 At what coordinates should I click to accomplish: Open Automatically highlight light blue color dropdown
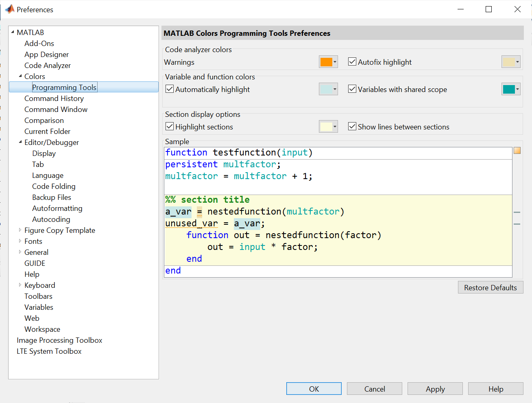click(x=328, y=89)
